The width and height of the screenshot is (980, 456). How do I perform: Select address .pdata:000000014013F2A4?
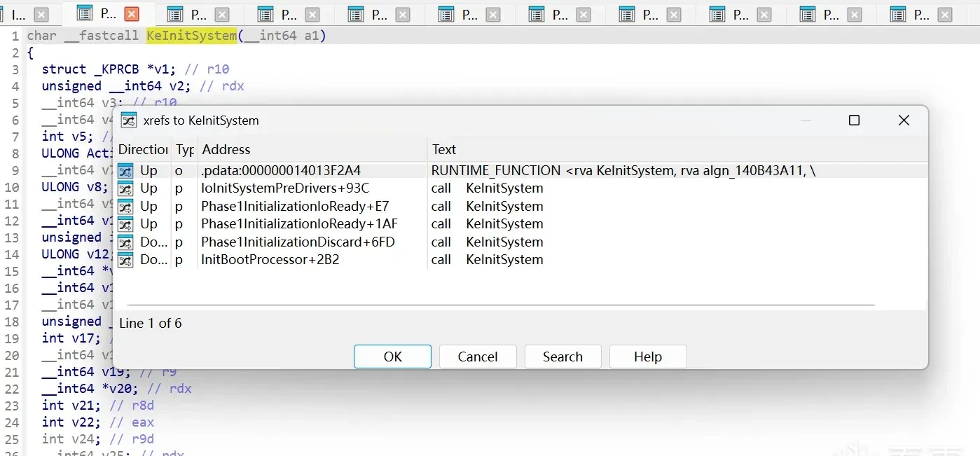(x=281, y=170)
